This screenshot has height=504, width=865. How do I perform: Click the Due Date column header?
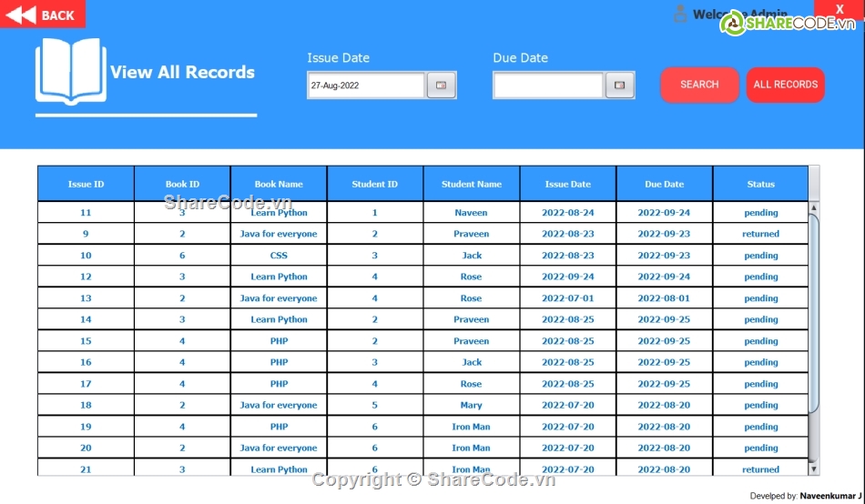pyautogui.click(x=664, y=184)
